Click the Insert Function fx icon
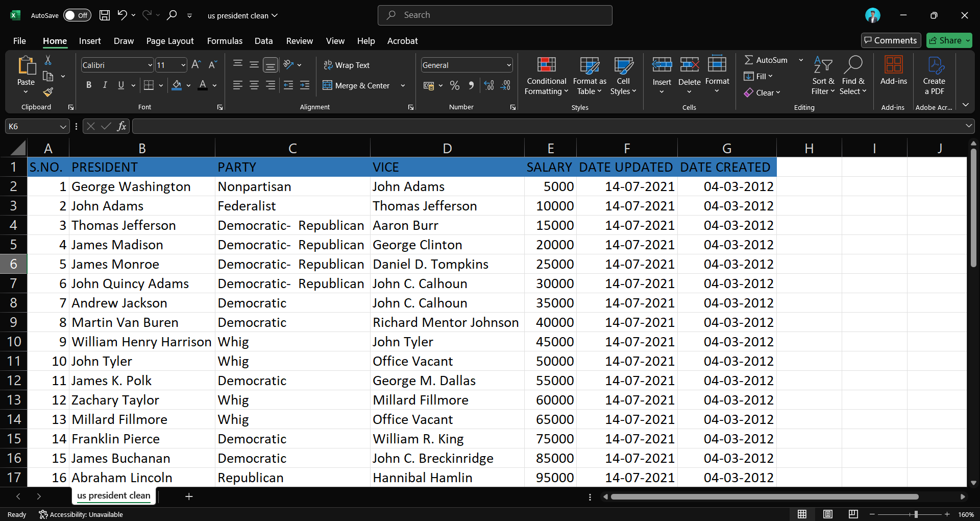This screenshot has height=521, width=980. [x=121, y=126]
